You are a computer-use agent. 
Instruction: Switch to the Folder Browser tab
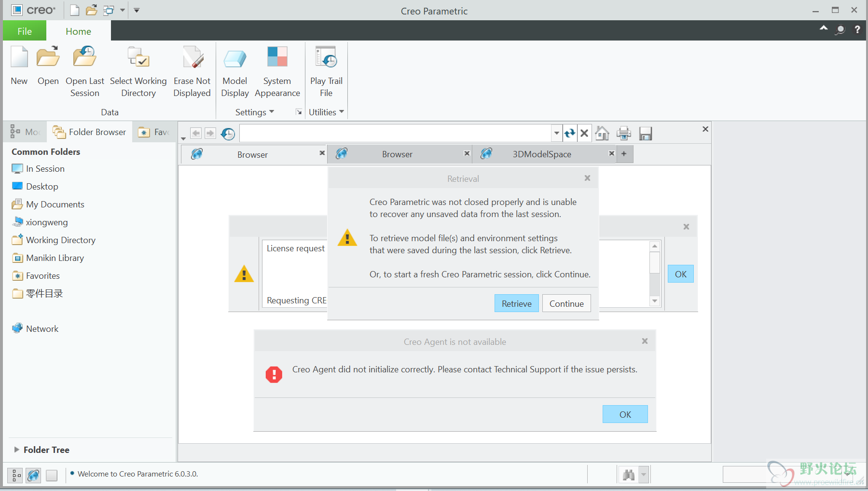pyautogui.click(x=90, y=132)
